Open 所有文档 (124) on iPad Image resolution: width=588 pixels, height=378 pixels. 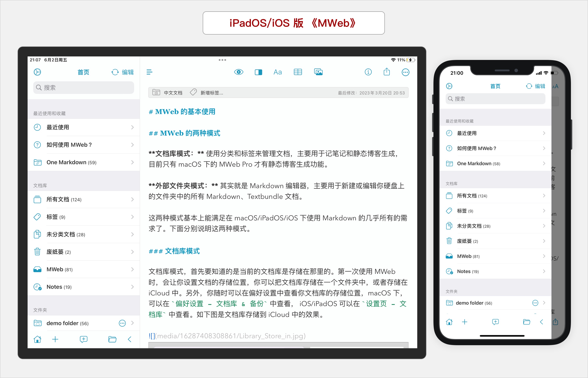pos(83,199)
